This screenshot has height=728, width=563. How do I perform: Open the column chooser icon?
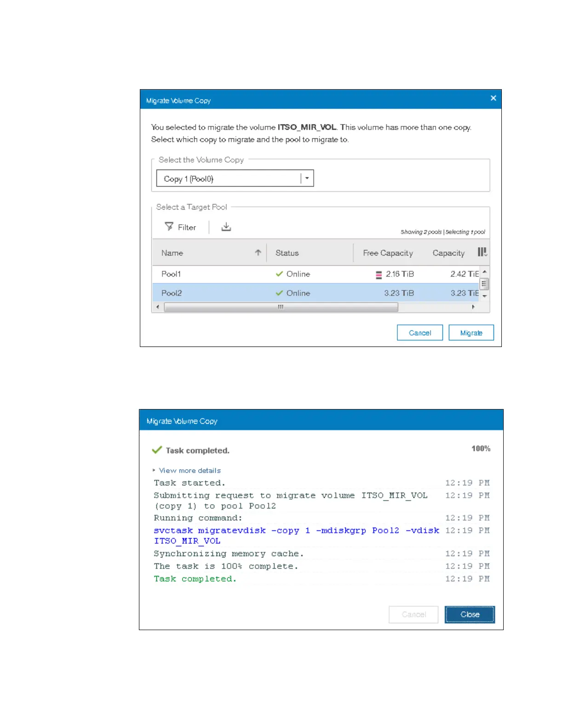pos(482,252)
